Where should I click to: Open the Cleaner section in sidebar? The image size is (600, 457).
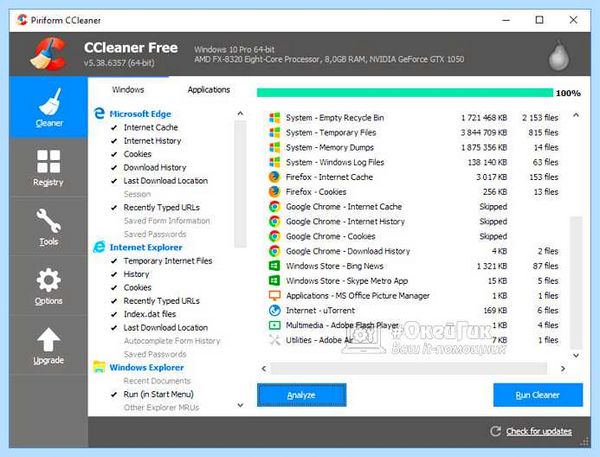tap(49, 107)
